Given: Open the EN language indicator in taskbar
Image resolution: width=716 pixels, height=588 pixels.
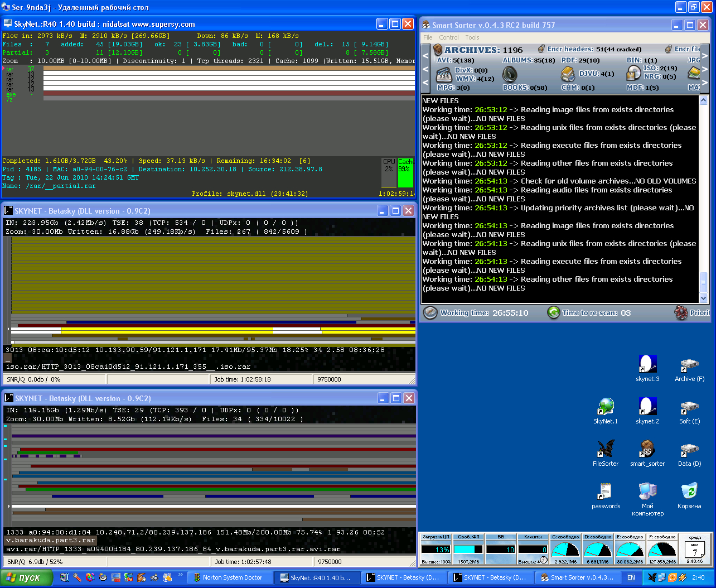Looking at the screenshot, I should tap(631, 578).
